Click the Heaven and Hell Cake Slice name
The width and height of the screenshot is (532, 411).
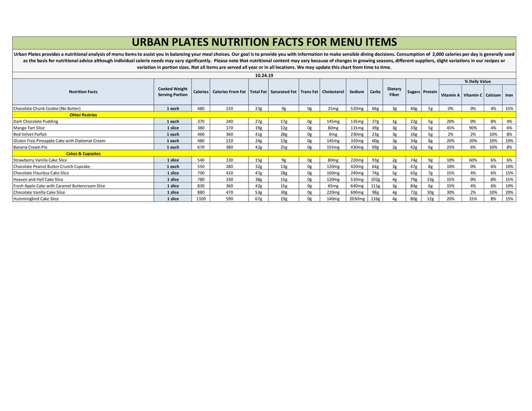38,180
